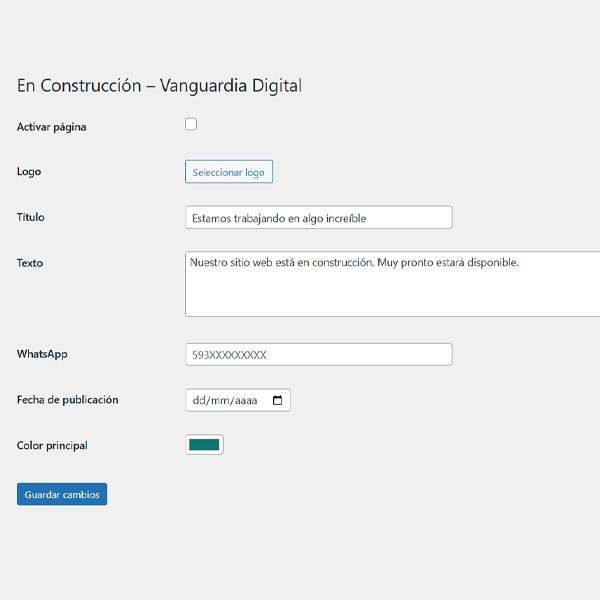Viewport: 600px width, 600px height.
Task: Open the Color principal swatch picker
Action: click(205, 445)
